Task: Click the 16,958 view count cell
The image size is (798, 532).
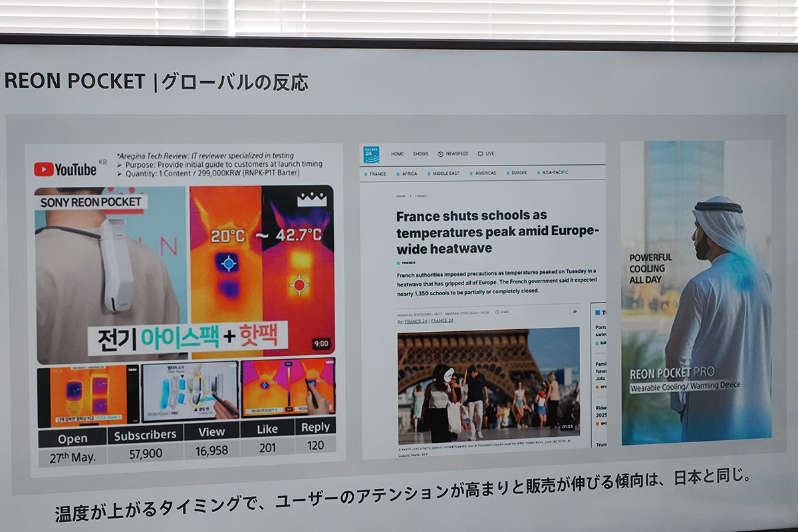Action: (x=211, y=451)
